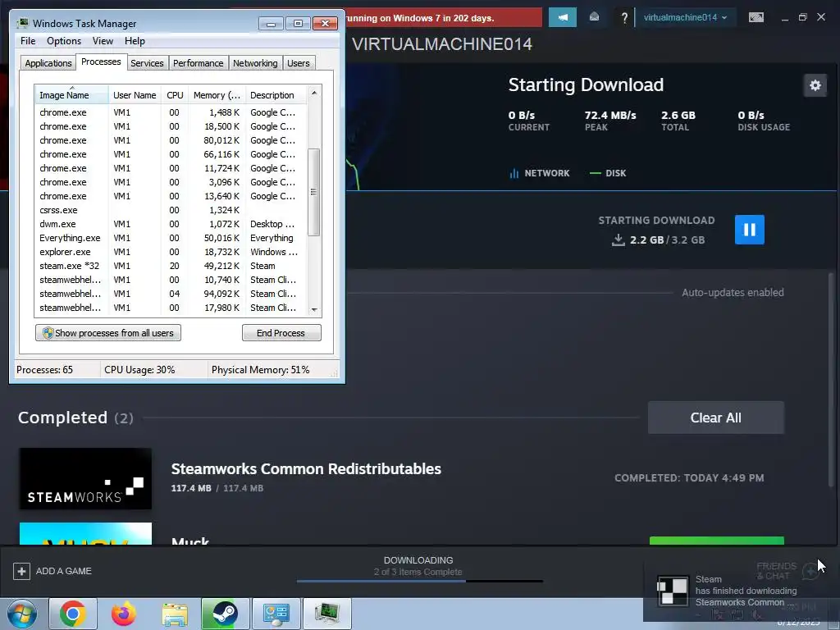Open the Control Panel taskbar icon

276,614
